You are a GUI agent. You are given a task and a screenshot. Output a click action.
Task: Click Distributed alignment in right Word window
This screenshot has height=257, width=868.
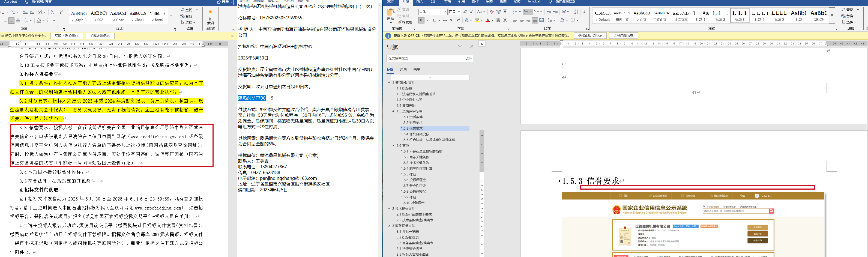pyautogui.click(x=541, y=20)
